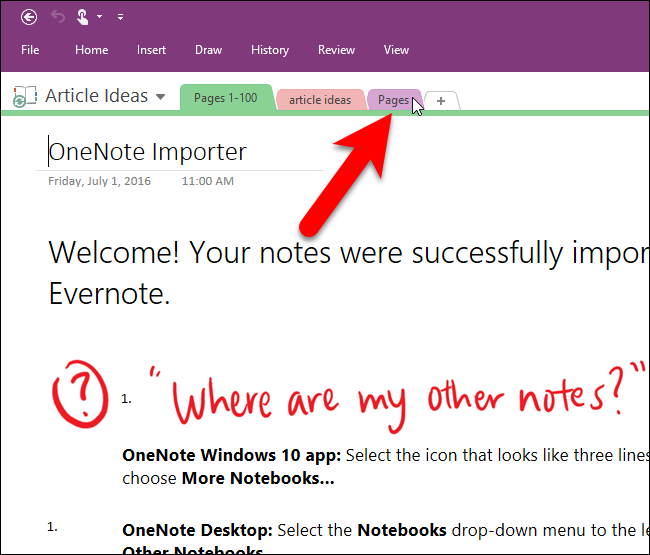Click the Back arrow button
650x555 pixels.
(x=29, y=17)
